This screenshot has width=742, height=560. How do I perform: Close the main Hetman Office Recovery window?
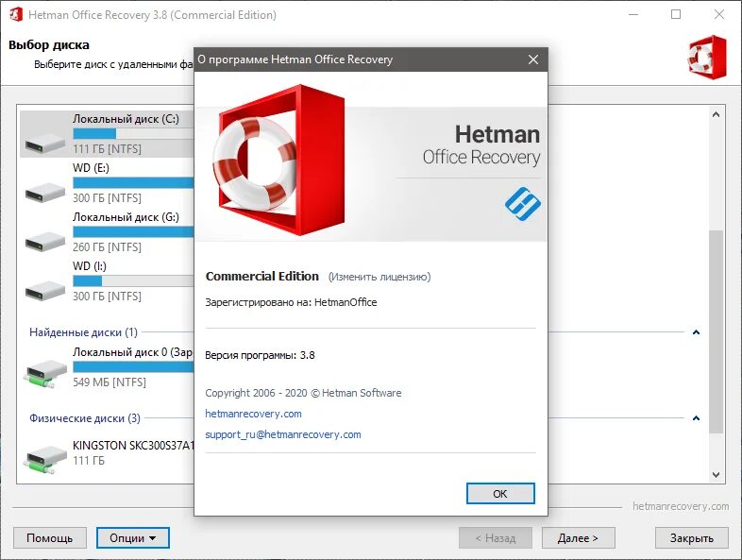(719, 15)
